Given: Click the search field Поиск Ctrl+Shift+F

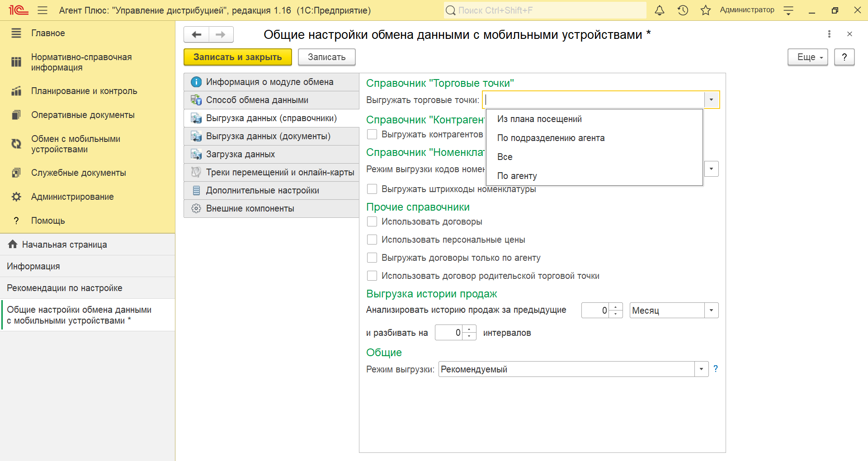Looking at the screenshot, I should point(545,10).
